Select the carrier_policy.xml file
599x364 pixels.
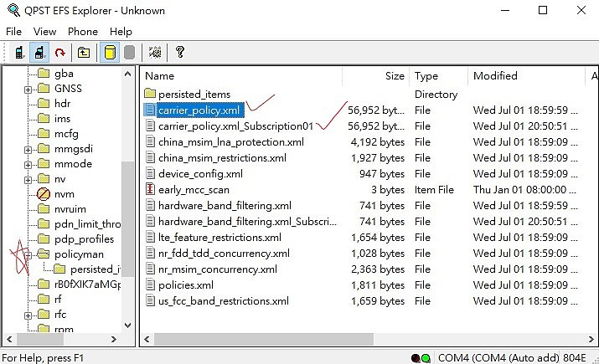coord(199,110)
